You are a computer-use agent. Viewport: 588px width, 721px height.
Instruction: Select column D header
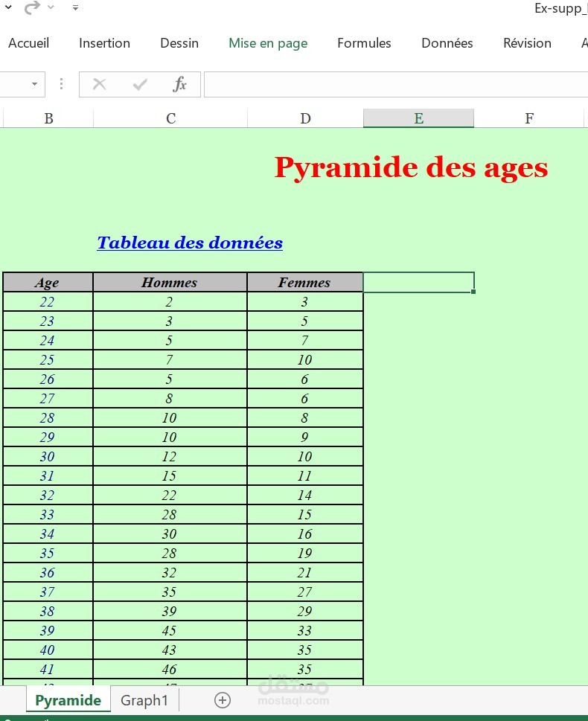[305, 118]
